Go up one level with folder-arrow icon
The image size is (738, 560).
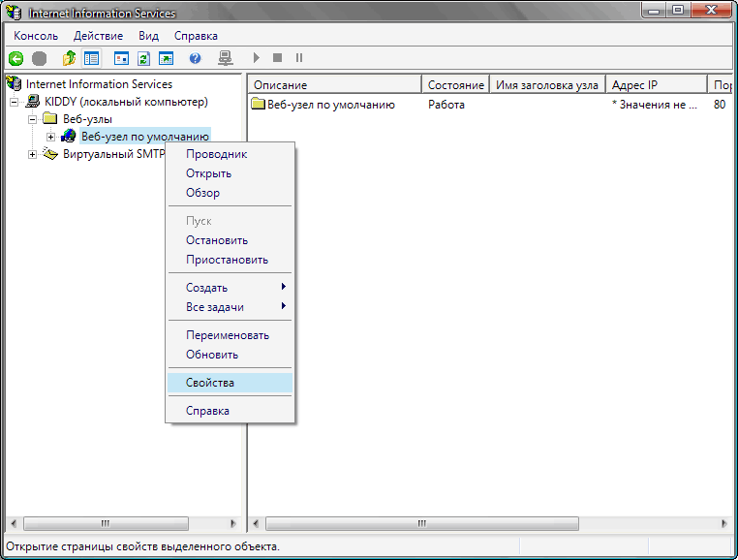[x=69, y=58]
